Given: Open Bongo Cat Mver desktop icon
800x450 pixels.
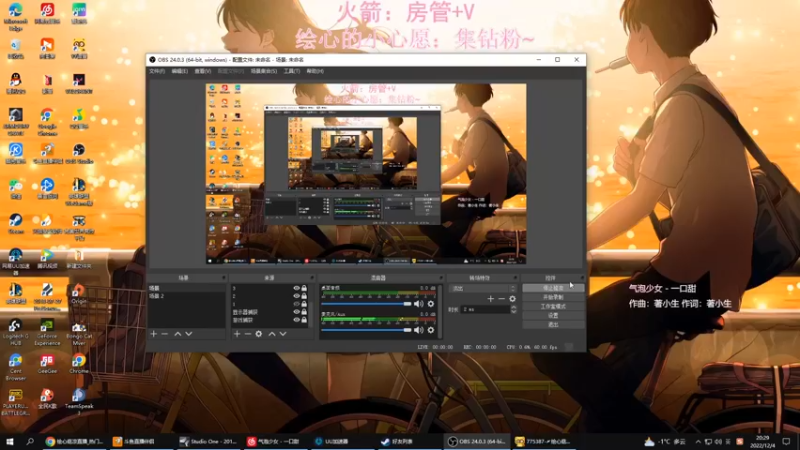Looking at the screenshot, I should tap(79, 332).
